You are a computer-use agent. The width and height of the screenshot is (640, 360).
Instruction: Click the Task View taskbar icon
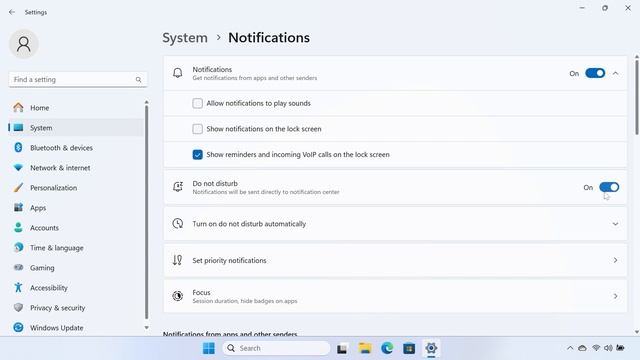tap(342, 349)
